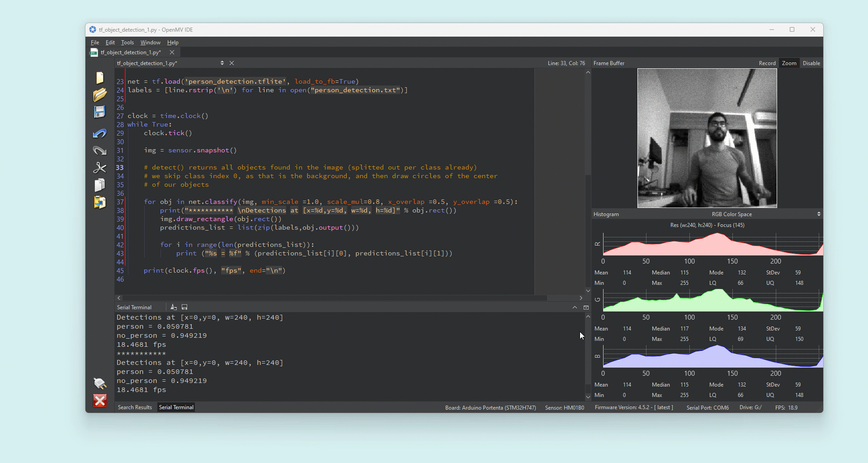Copy with the two-pages icon
The image size is (868, 463).
pyautogui.click(x=100, y=185)
